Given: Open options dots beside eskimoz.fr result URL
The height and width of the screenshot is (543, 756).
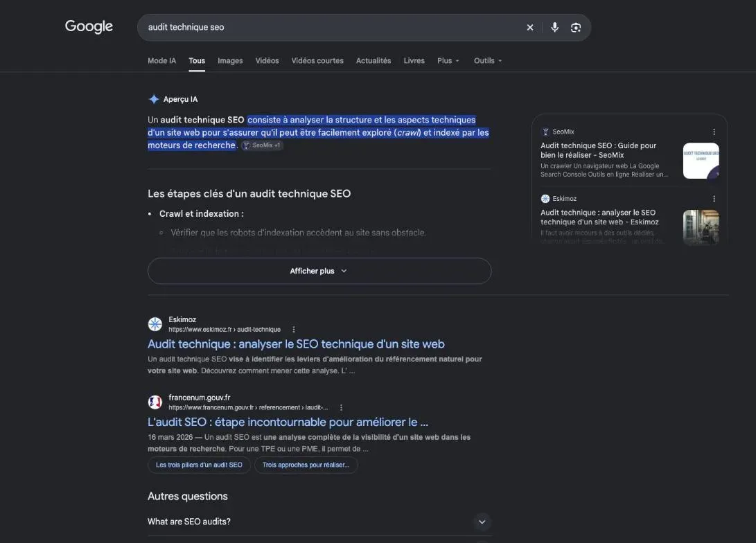Looking at the screenshot, I should tap(294, 330).
